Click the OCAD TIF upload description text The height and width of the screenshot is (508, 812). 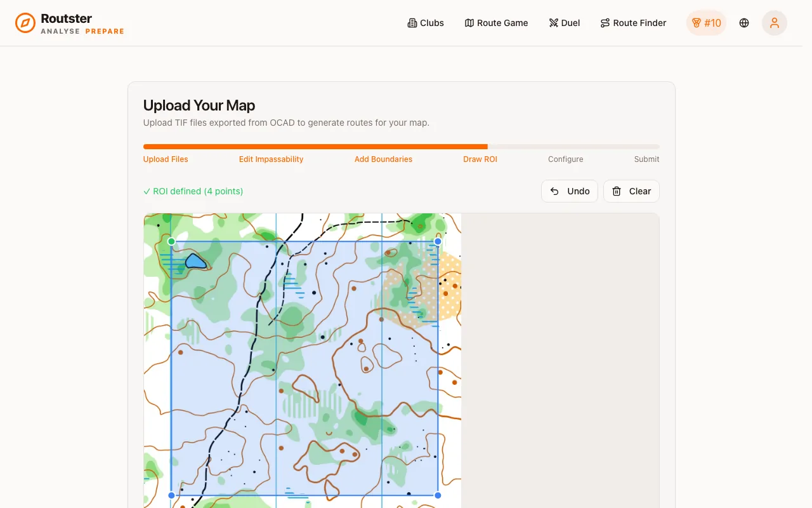point(286,123)
